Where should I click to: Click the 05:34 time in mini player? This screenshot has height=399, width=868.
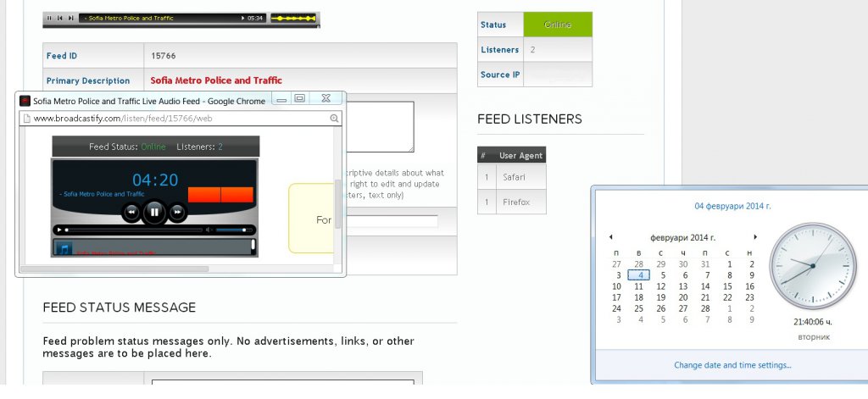255,19
